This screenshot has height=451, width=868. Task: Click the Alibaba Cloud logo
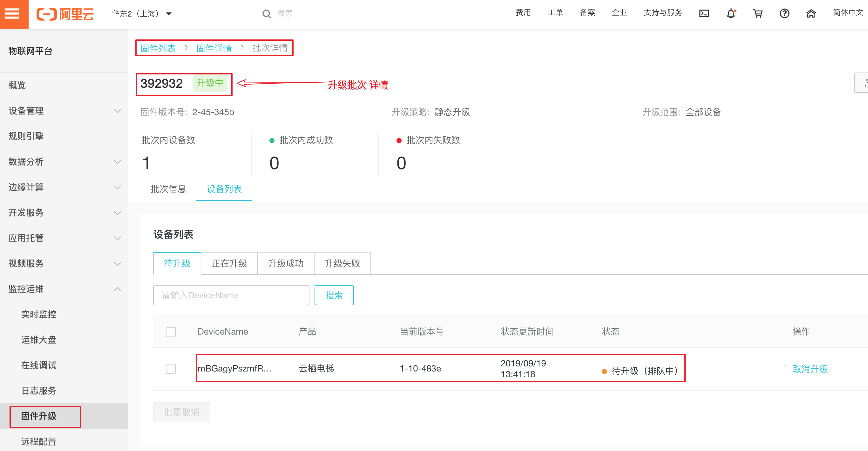click(65, 14)
